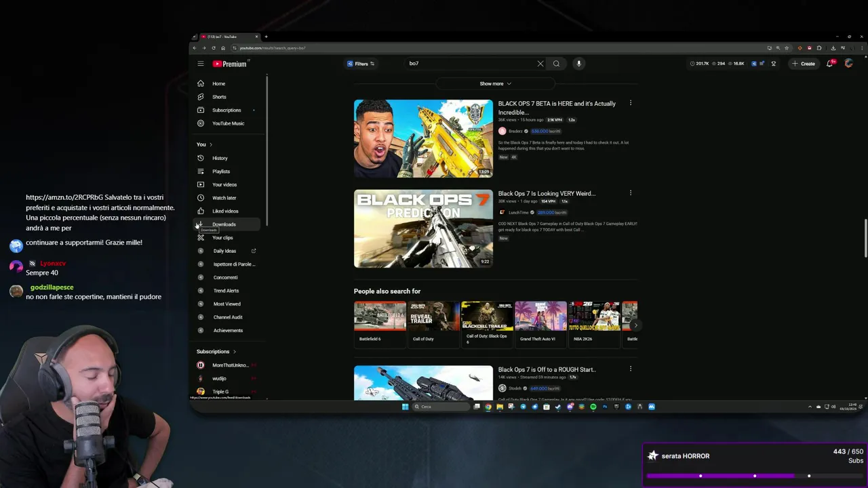Open Channel Audit

(x=228, y=317)
